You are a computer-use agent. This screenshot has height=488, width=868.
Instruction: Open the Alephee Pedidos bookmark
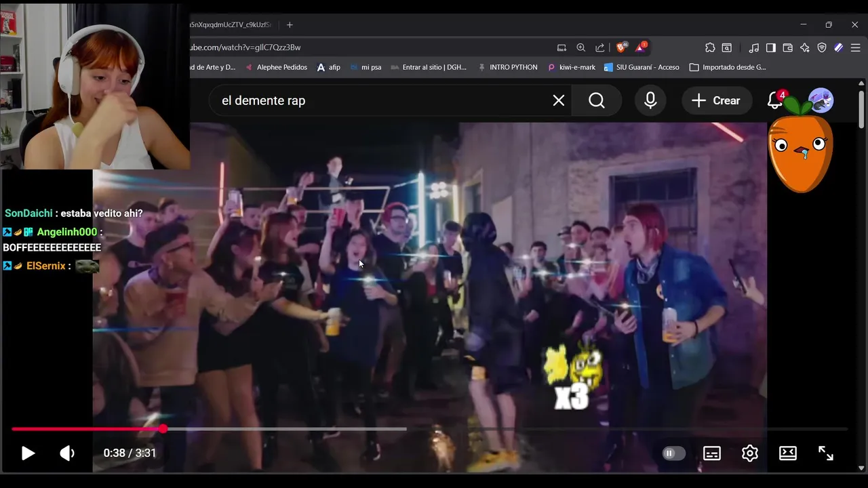(x=276, y=67)
